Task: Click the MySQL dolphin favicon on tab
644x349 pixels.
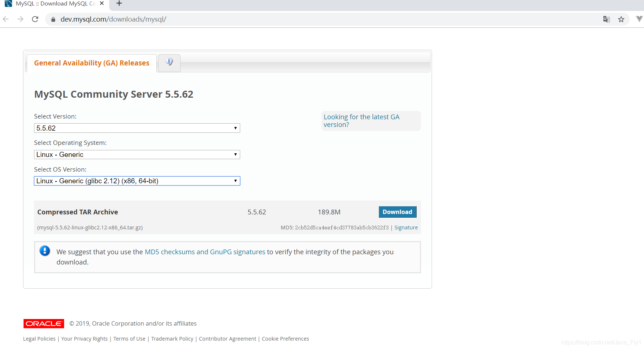Action: coord(8,4)
